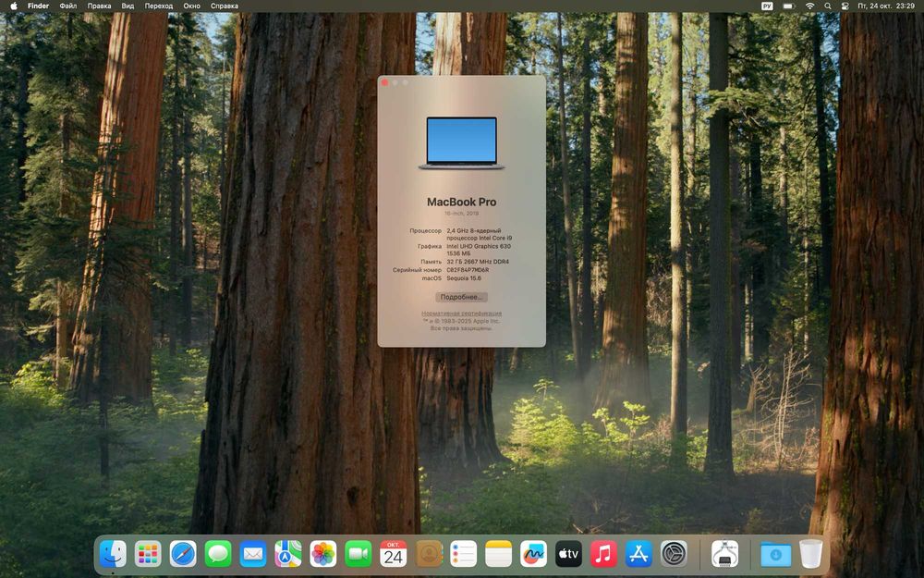The image size is (924, 578).
Task: Launch Launchpad from the Dock
Action: pyautogui.click(x=147, y=554)
